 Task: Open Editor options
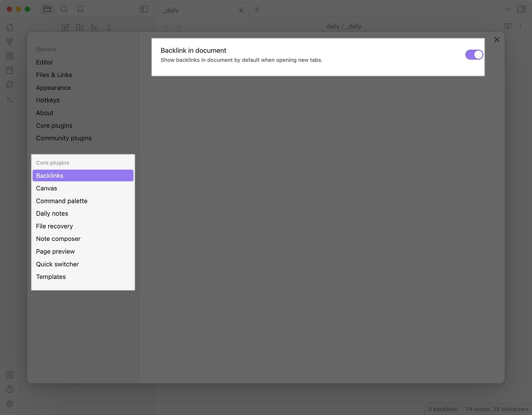click(45, 62)
